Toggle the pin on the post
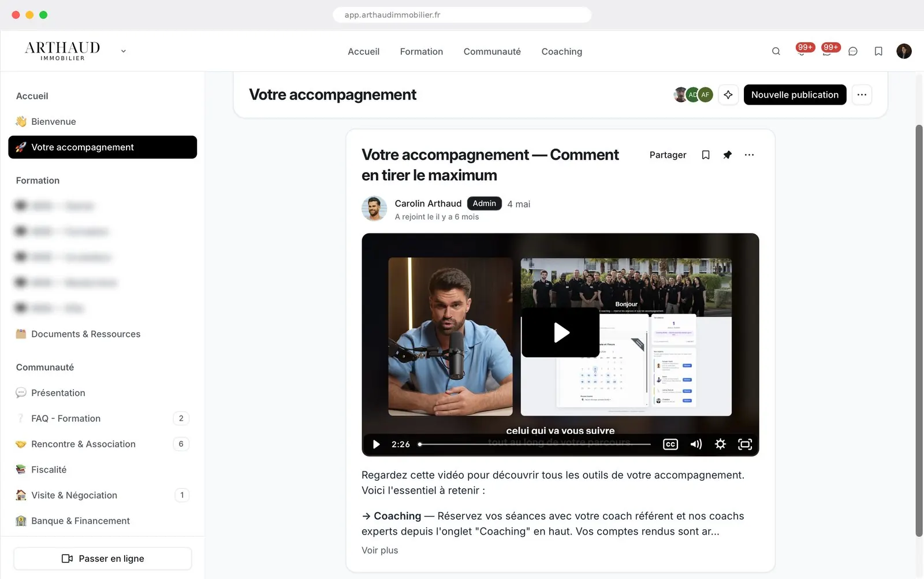924x579 pixels. coord(728,155)
